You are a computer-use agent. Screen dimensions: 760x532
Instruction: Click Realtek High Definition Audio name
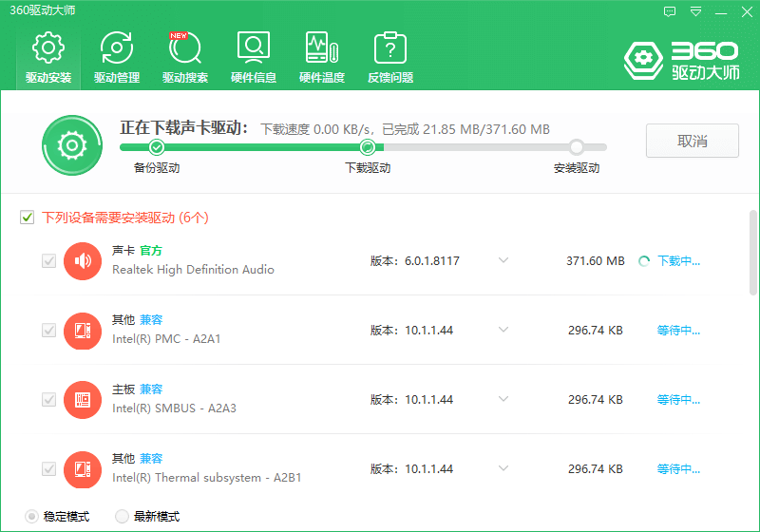click(193, 270)
